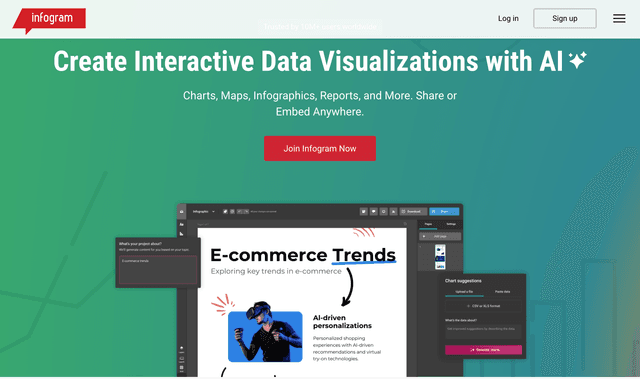Click the home icon in editor mockup
Image resolution: width=640 pixels, height=379 pixels.
(x=182, y=211)
